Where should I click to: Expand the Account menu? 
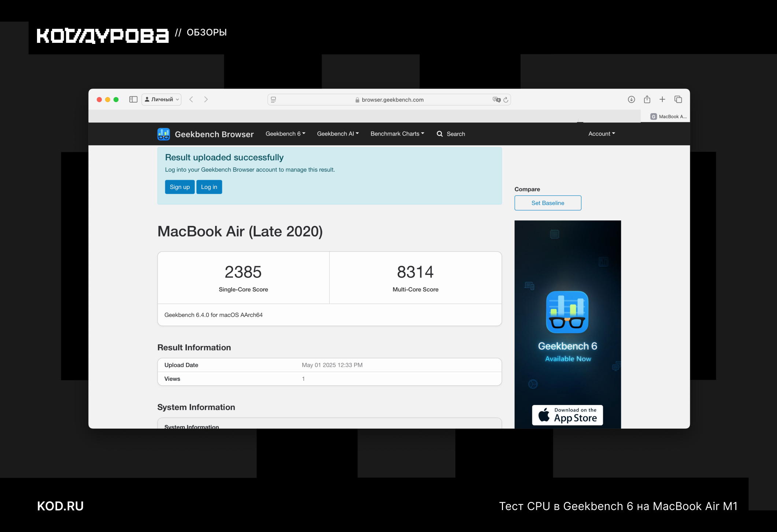tap(602, 134)
